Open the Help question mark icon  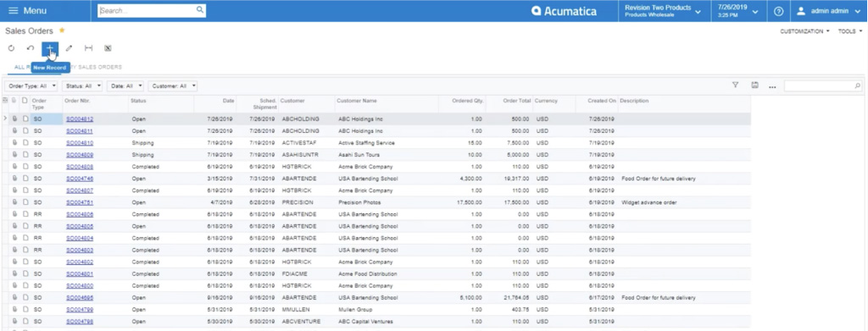pos(778,12)
